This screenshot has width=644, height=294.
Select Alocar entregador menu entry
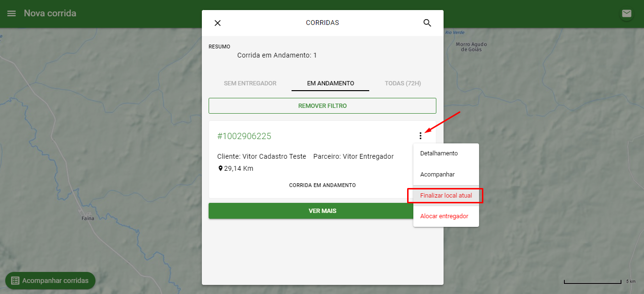[446, 216]
